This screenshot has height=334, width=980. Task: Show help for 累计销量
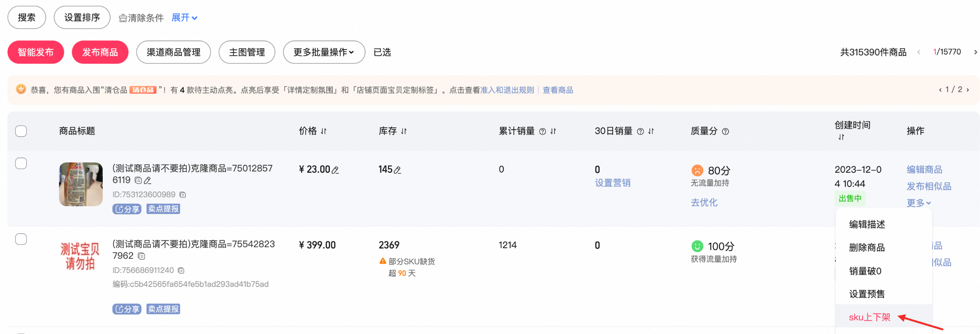click(x=542, y=132)
